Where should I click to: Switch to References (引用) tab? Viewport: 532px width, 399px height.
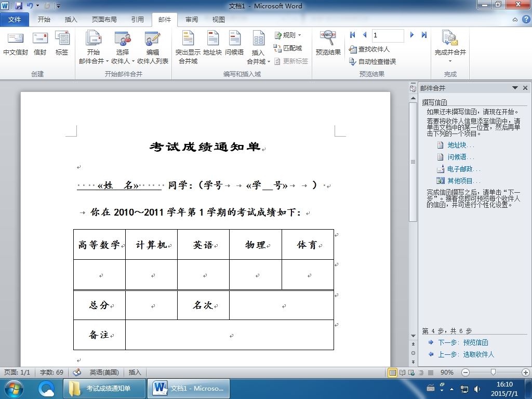click(137, 20)
